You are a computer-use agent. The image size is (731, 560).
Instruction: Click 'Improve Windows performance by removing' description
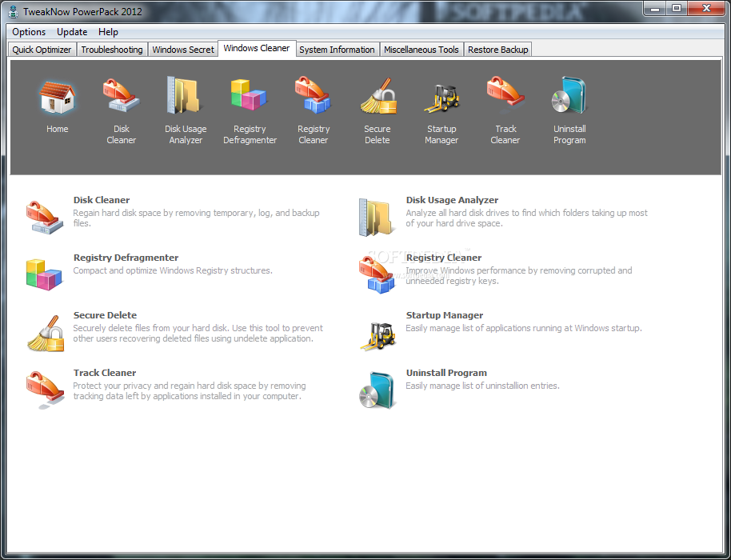pos(519,275)
